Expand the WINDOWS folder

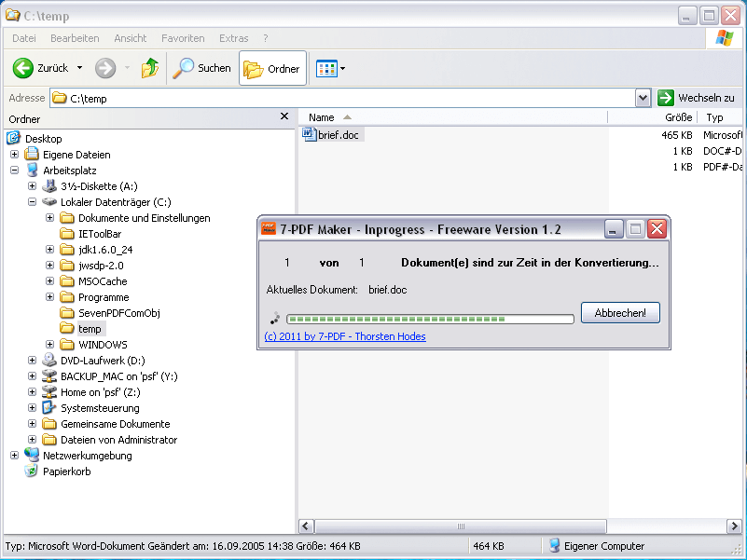[49, 344]
